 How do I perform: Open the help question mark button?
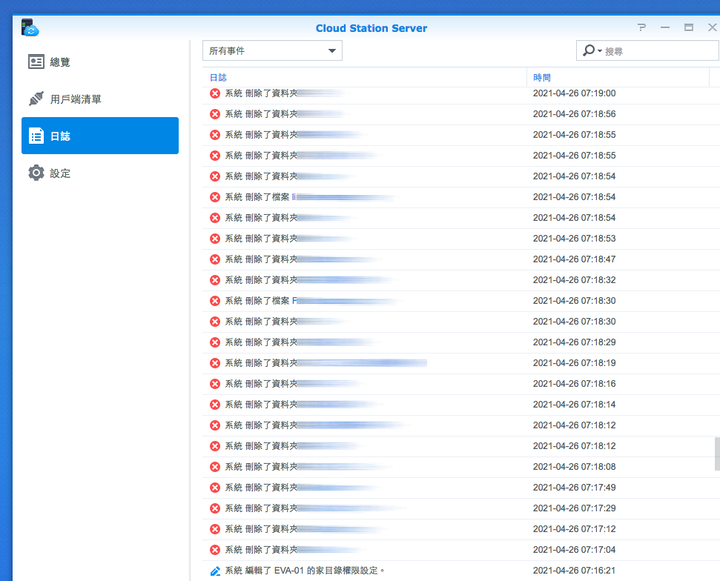point(641,28)
